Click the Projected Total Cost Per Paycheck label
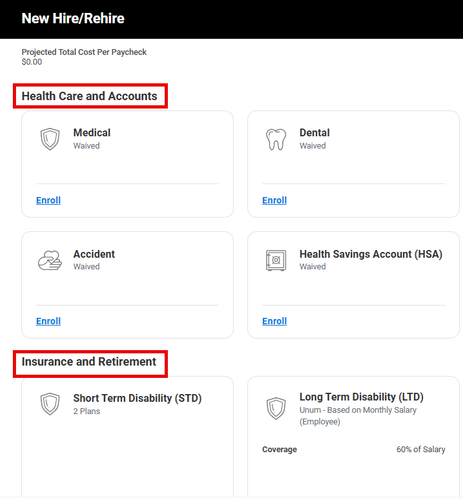463x500 pixels. tap(84, 52)
